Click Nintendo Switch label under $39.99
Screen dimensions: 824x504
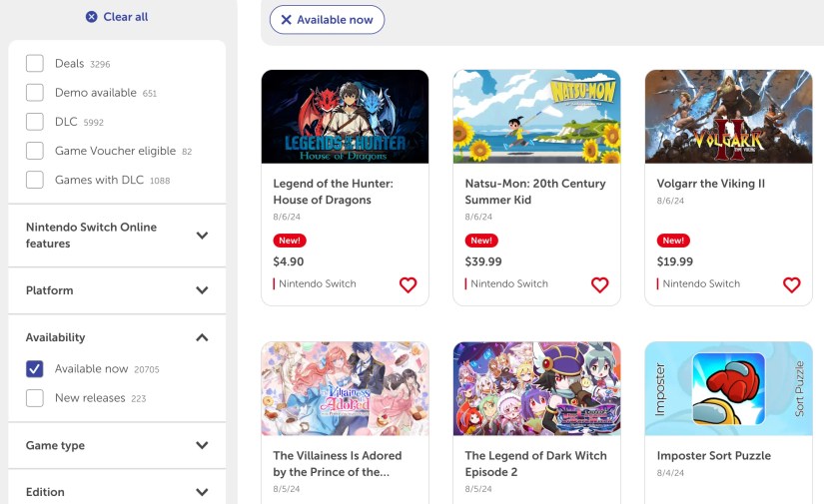click(508, 283)
